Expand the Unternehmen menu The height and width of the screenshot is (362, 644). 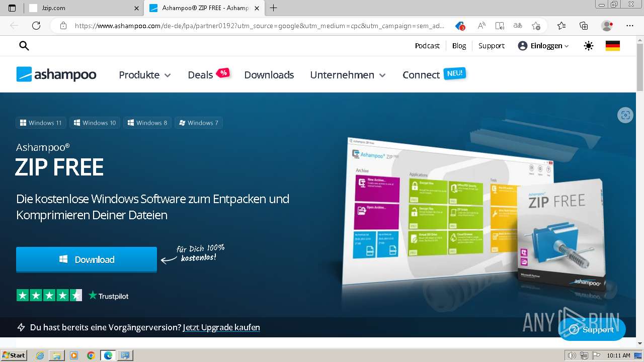(x=348, y=75)
